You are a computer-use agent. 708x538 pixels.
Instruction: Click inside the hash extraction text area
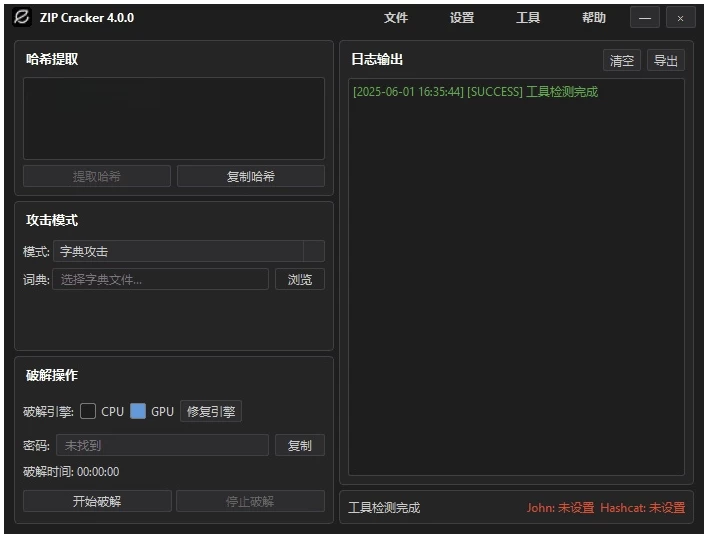pyautogui.click(x=174, y=118)
